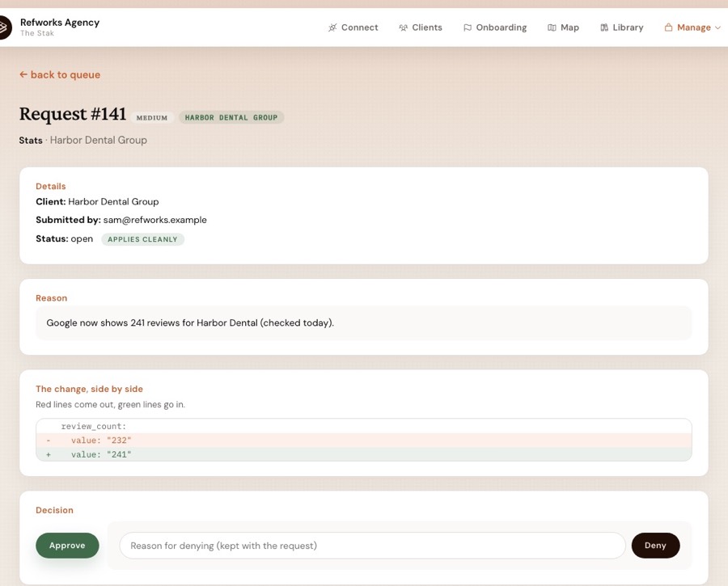Click the Decision section heading
728x586 pixels.
[x=54, y=510]
